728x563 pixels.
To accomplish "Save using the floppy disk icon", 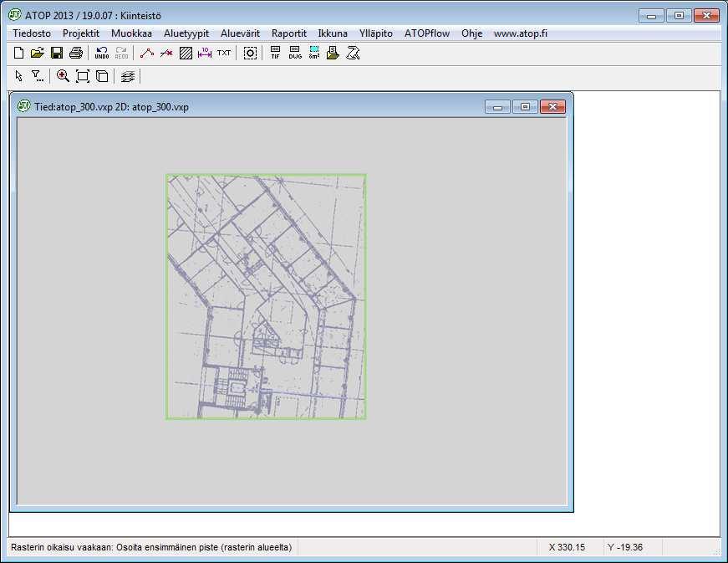I will tap(57, 53).
